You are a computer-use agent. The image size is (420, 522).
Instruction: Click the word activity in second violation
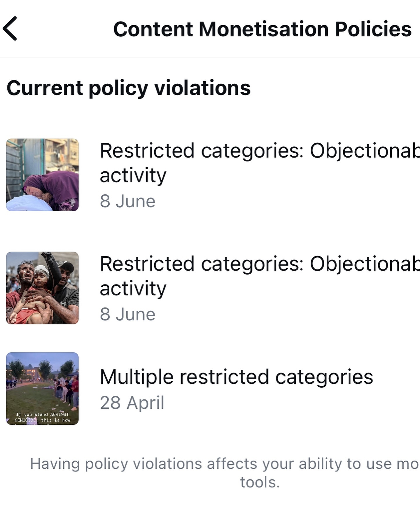133,289
